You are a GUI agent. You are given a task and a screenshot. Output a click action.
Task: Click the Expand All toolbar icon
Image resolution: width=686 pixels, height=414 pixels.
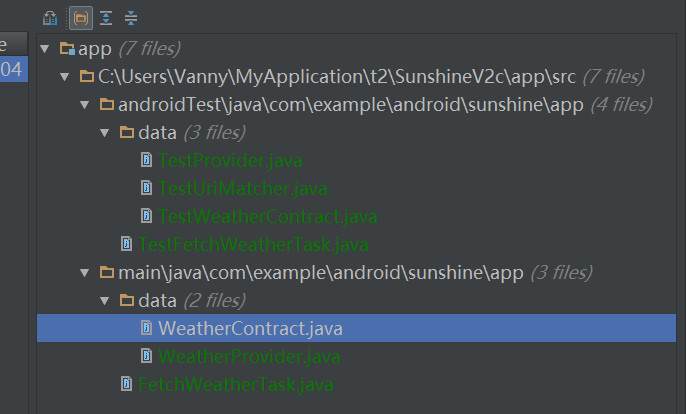(x=106, y=18)
